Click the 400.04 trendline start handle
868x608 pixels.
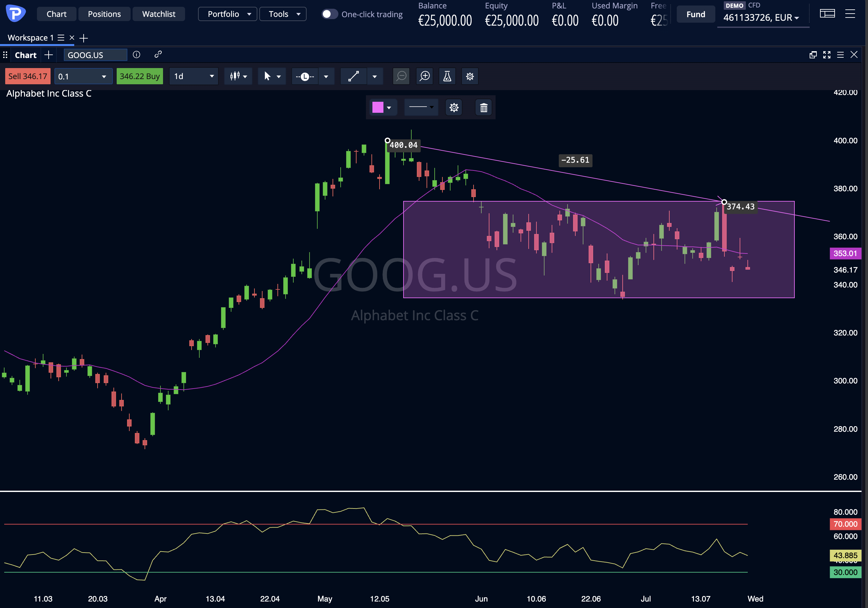(388, 141)
